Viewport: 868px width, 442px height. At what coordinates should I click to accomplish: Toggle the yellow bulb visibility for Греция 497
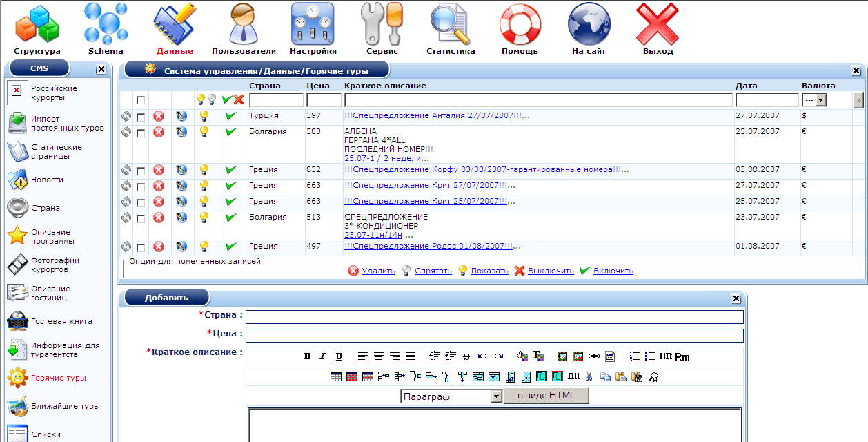(204, 247)
